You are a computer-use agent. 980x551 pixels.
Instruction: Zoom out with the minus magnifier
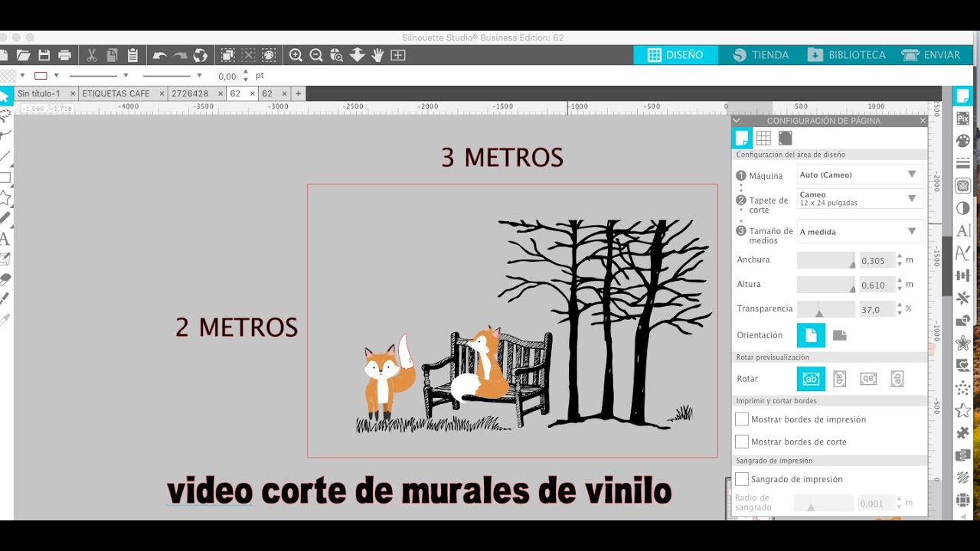[x=316, y=55]
